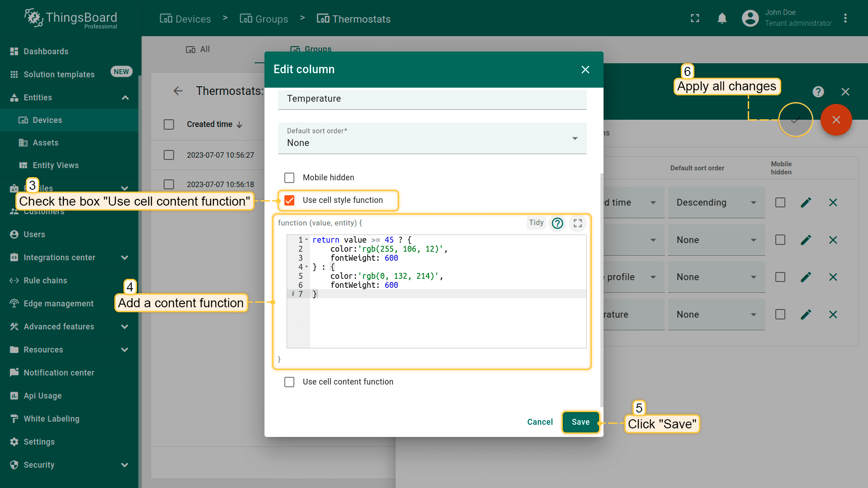
Task: Cancel the Edit column dialog
Action: [540, 422]
